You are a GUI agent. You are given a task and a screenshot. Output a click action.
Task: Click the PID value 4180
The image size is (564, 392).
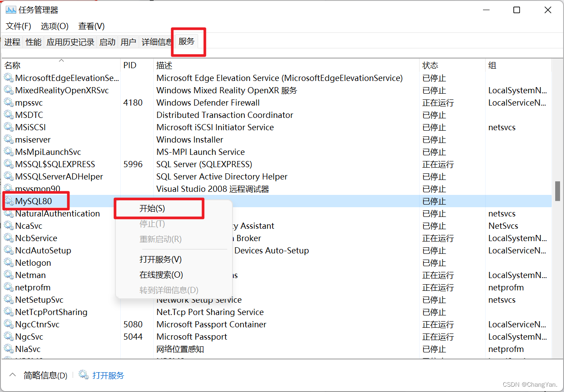[x=133, y=103]
